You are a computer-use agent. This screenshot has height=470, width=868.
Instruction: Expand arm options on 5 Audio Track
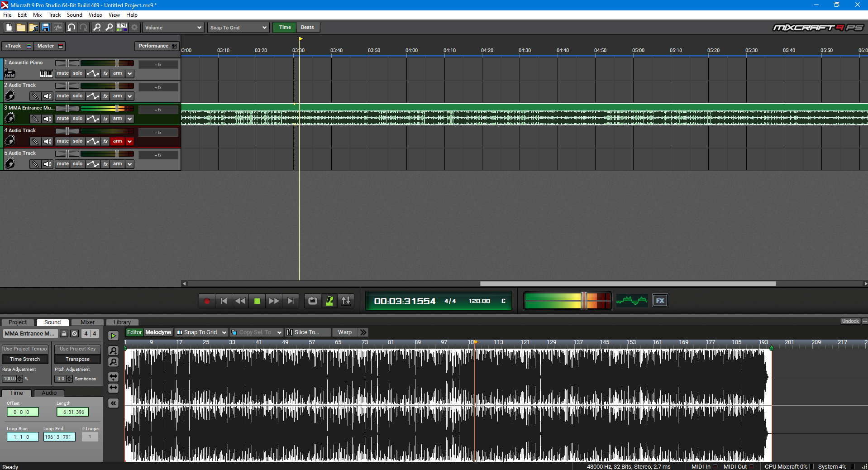130,164
